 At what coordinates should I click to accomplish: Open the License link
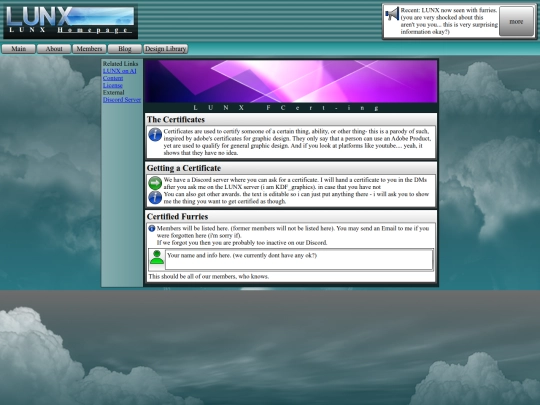pyautogui.click(x=113, y=85)
